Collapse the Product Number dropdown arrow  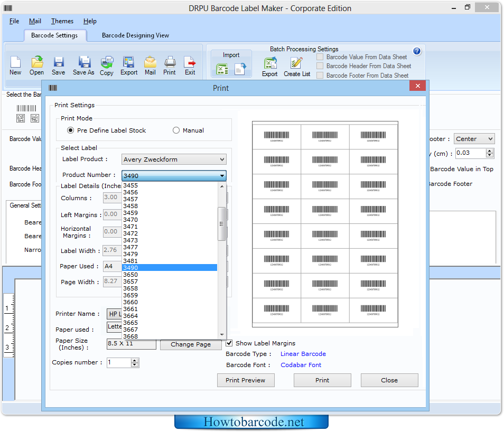(222, 176)
